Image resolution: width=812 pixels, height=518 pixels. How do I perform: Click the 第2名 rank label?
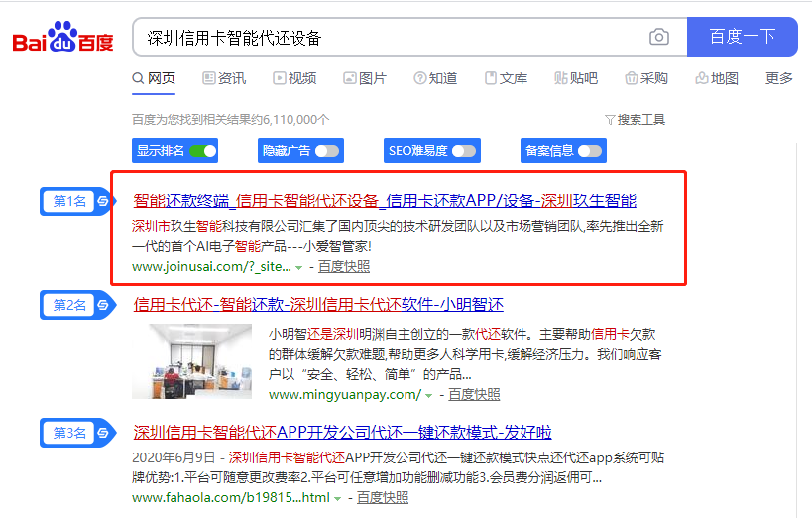[69, 305]
